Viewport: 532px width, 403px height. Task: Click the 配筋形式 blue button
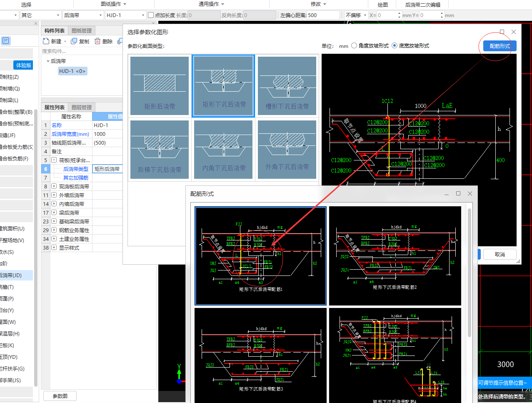500,46
